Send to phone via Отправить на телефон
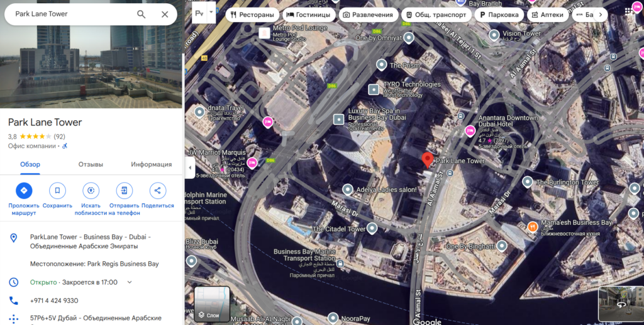 click(x=125, y=190)
